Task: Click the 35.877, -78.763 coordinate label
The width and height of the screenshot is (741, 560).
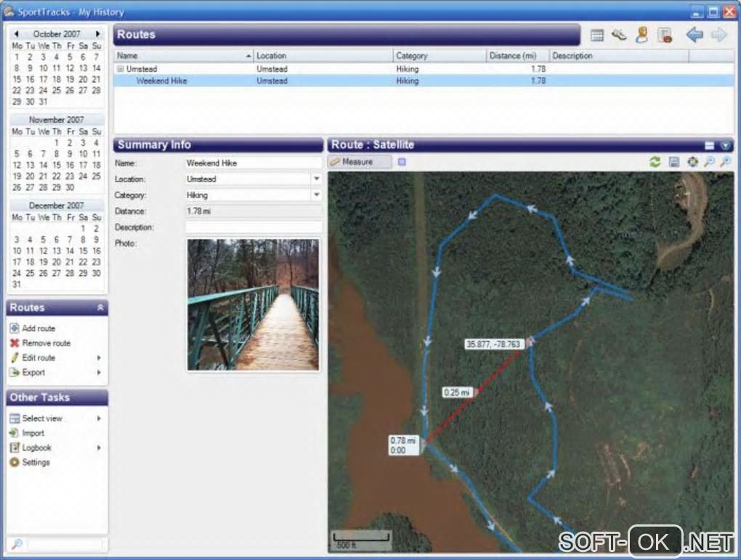Action: (493, 344)
